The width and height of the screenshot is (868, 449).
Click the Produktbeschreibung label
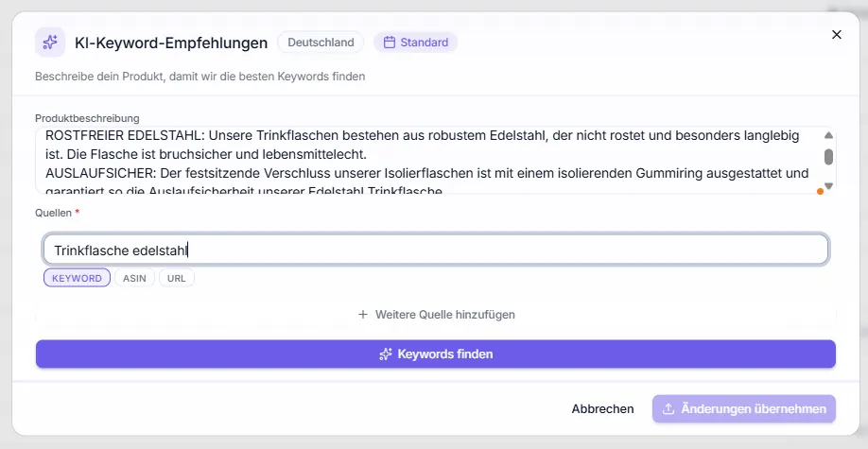pos(87,118)
